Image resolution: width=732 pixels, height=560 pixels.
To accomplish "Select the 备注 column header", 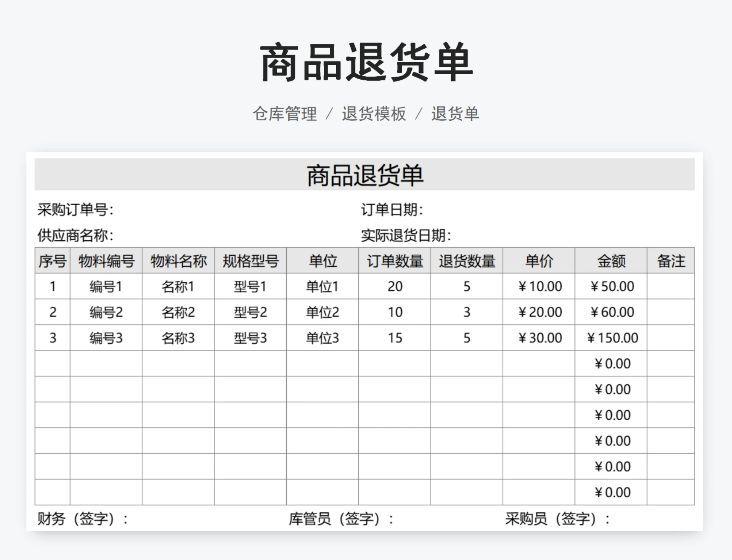I will (671, 261).
